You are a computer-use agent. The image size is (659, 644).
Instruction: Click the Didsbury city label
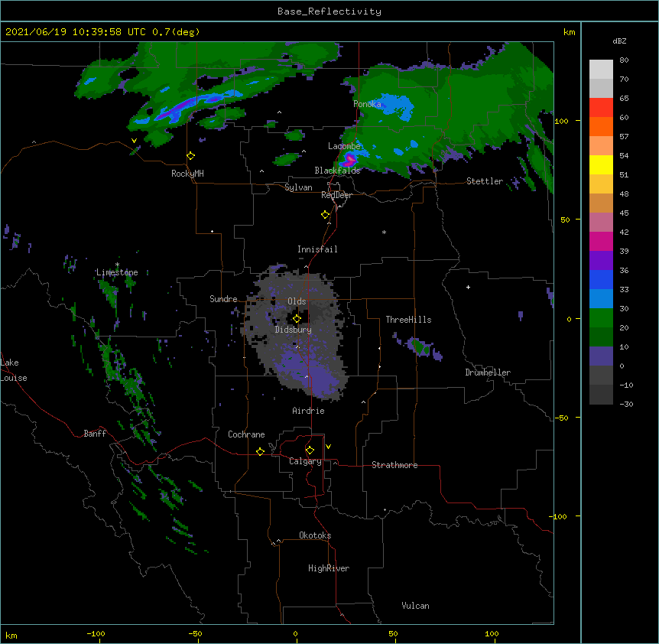tap(293, 330)
